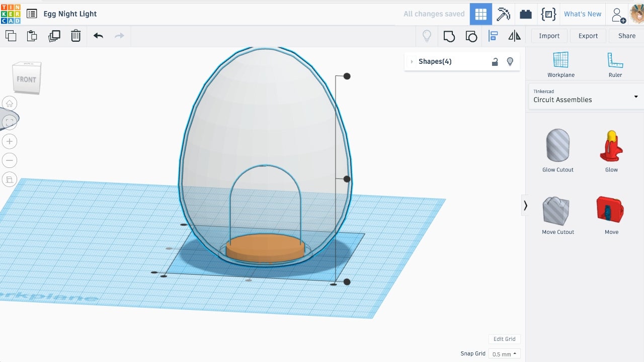Open the Align tool

point(493,36)
